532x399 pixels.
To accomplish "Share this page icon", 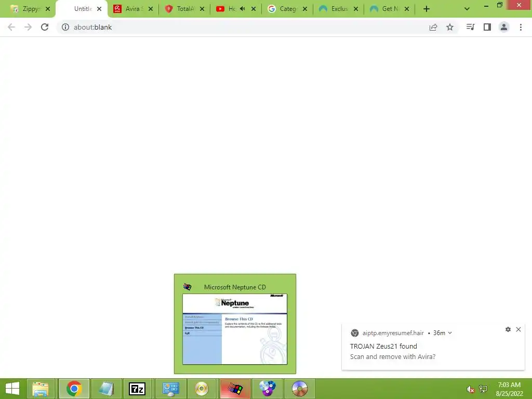I will point(433,27).
